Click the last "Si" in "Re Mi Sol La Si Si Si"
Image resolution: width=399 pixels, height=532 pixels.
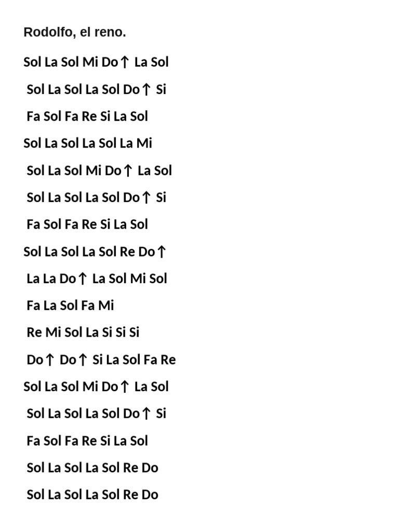(134, 332)
